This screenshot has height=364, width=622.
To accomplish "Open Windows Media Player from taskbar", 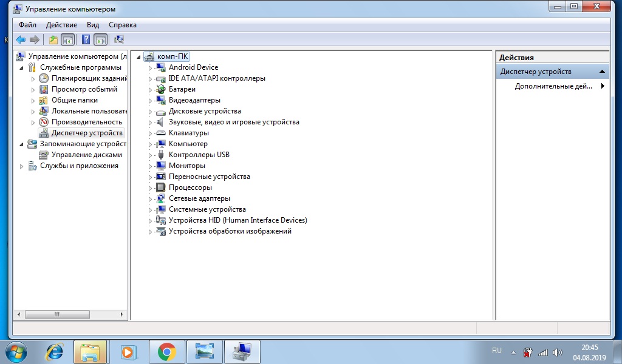I will 128,351.
